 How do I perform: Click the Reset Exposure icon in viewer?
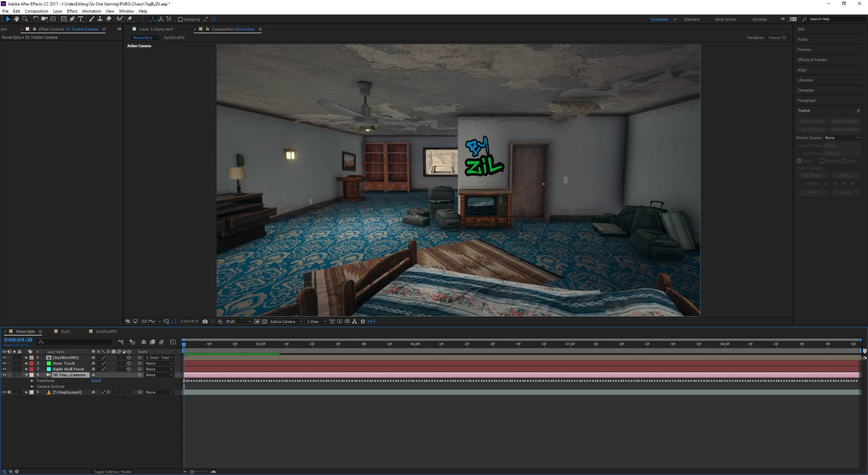pyautogui.click(x=363, y=322)
